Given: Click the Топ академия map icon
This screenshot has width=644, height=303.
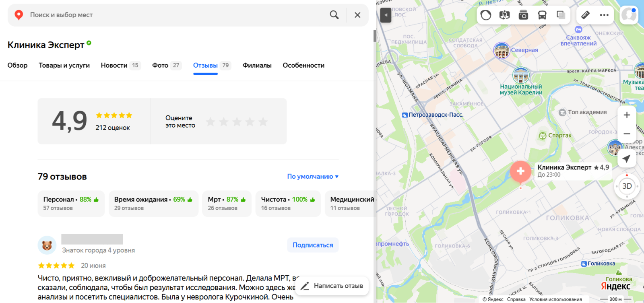Looking at the screenshot, I should coord(562,113).
